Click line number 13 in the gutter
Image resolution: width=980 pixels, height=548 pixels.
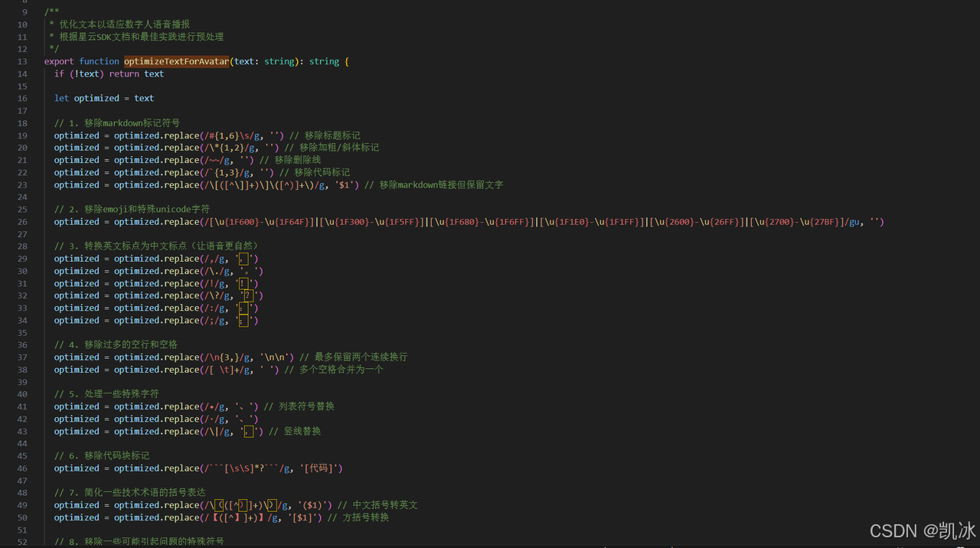[23, 61]
